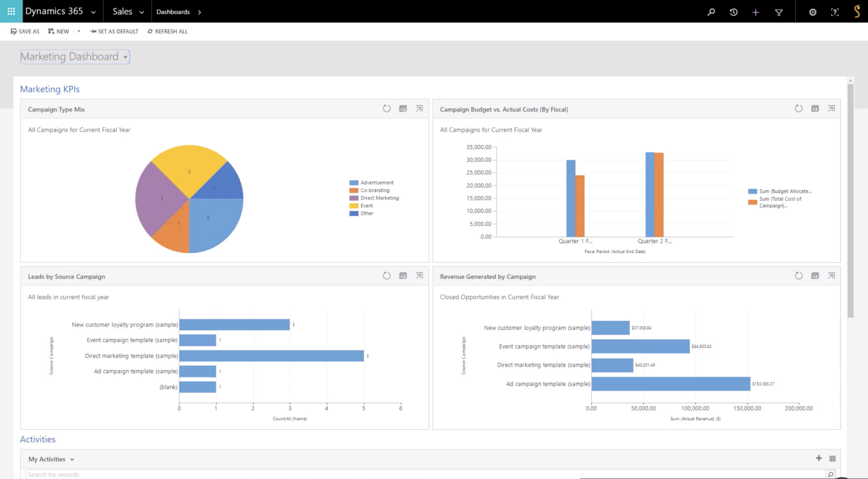
Task: Expand the My Activities view selector
Action: point(72,459)
